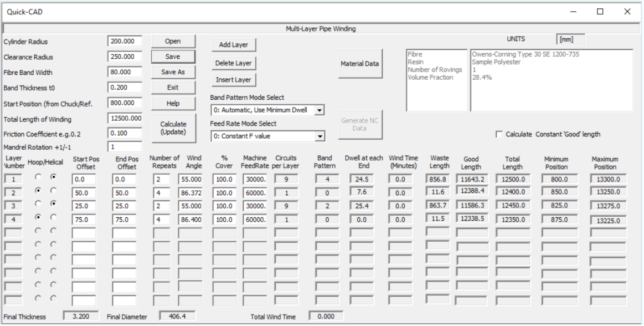Select Hoop radio button for layer 2
Image resolution: width=644 pixels, height=326 pixels.
[38, 190]
